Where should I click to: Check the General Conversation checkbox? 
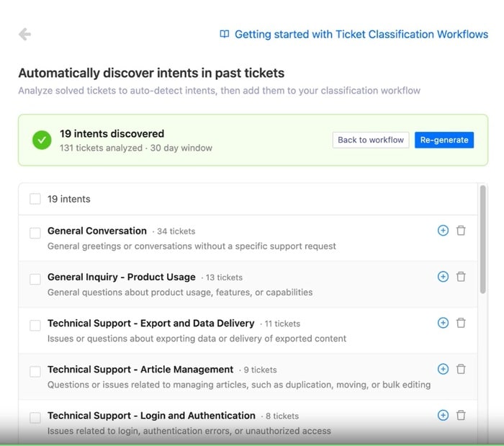click(35, 233)
